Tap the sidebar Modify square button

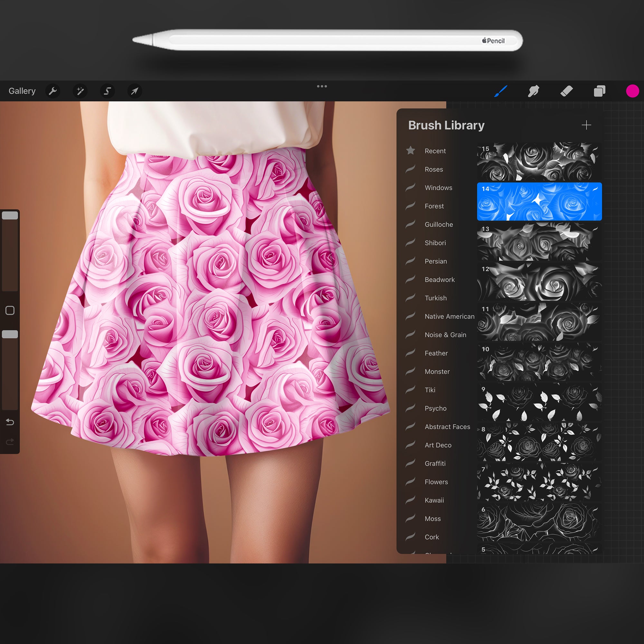[x=10, y=310]
